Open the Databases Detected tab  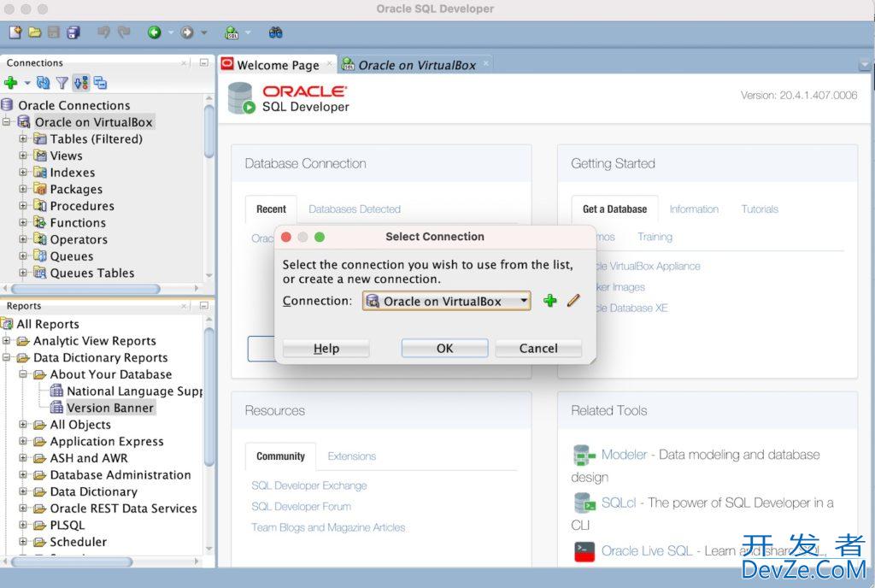point(355,209)
